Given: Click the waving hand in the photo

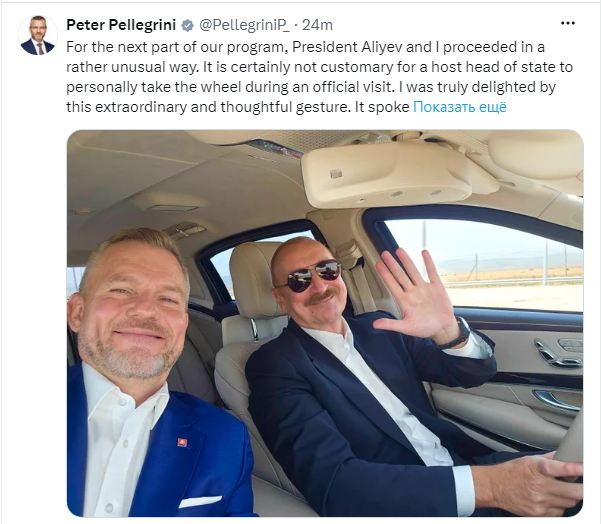Looking at the screenshot, I should [x=417, y=297].
